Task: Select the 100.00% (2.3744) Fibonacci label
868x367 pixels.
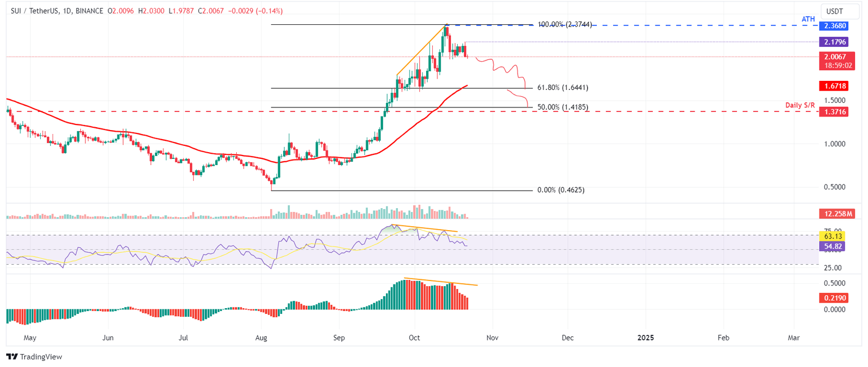Action: pyautogui.click(x=565, y=25)
